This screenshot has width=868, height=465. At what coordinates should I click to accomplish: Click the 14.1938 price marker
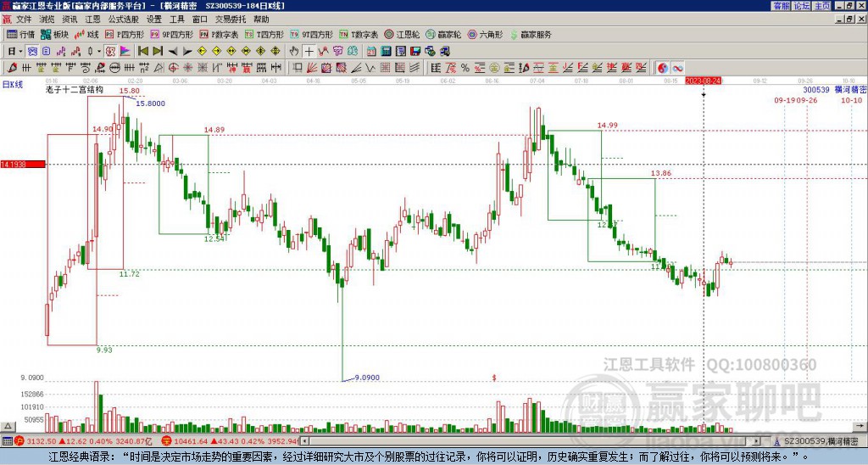point(23,165)
